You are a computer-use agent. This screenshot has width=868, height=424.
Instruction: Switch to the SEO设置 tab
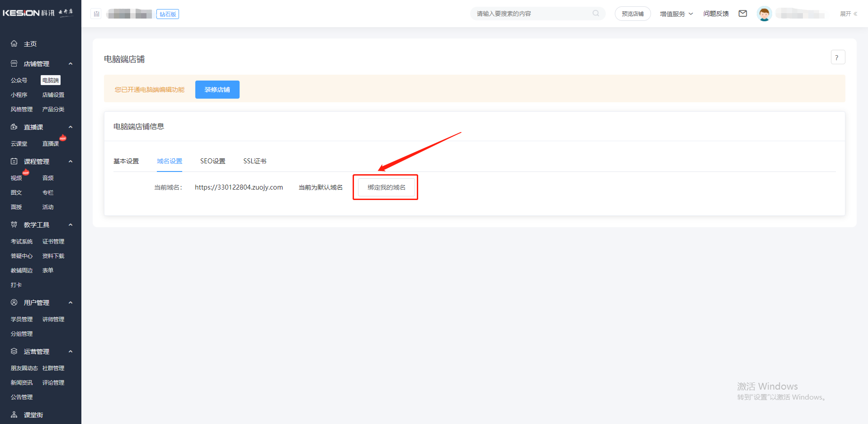[x=212, y=161]
